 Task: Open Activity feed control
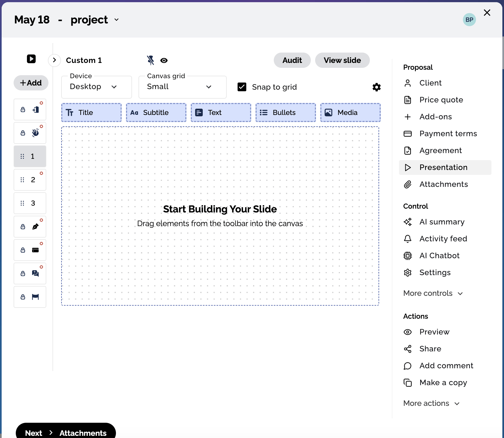tap(445, 239)
